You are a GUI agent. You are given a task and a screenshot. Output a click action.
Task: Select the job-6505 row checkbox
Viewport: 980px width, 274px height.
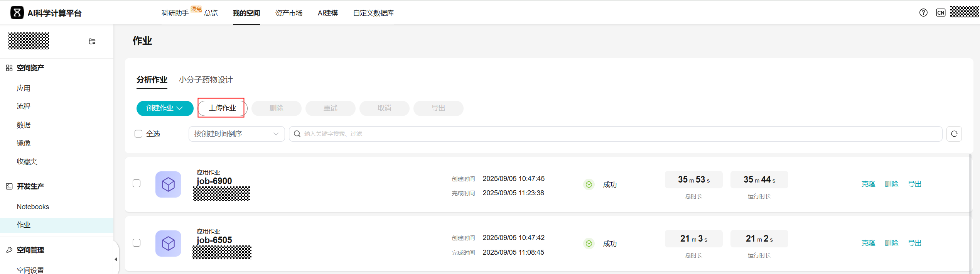click(x=137, y=243)
